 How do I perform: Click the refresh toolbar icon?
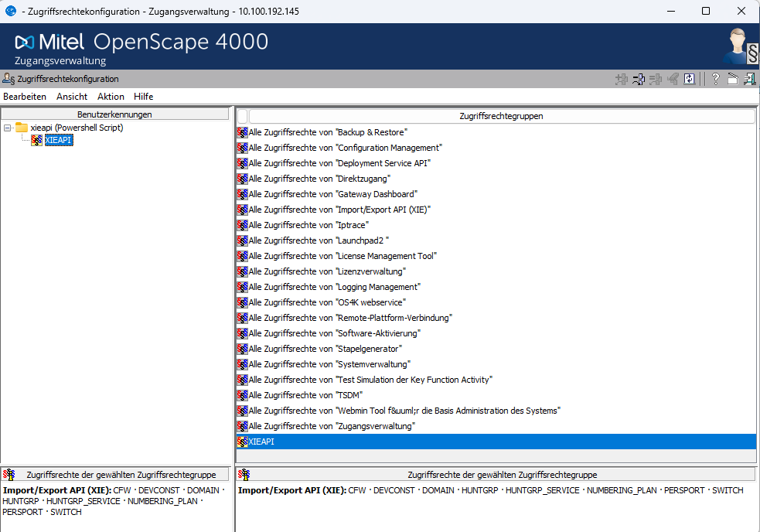point(690,79)
